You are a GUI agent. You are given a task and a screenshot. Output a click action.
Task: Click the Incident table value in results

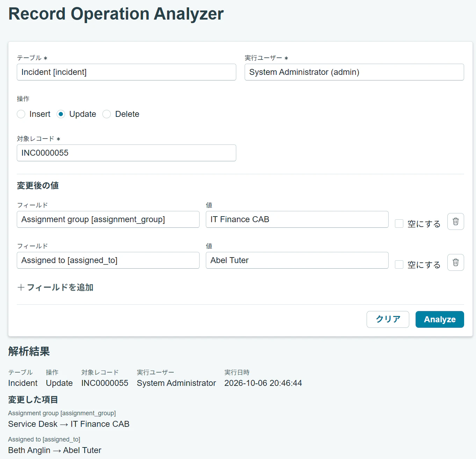point(23,383)
